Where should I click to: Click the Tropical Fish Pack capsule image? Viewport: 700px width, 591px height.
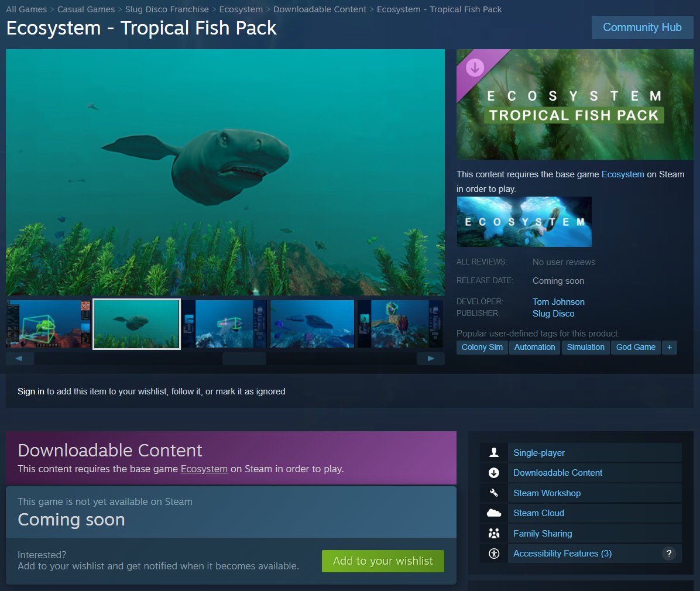pos(575,105)
